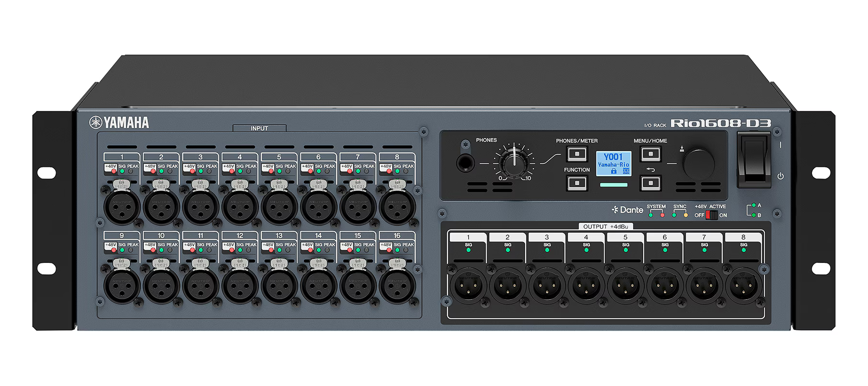868x386 pixels.
Task: Click input 1 XLR connector
Action: [x=122, y=207]
